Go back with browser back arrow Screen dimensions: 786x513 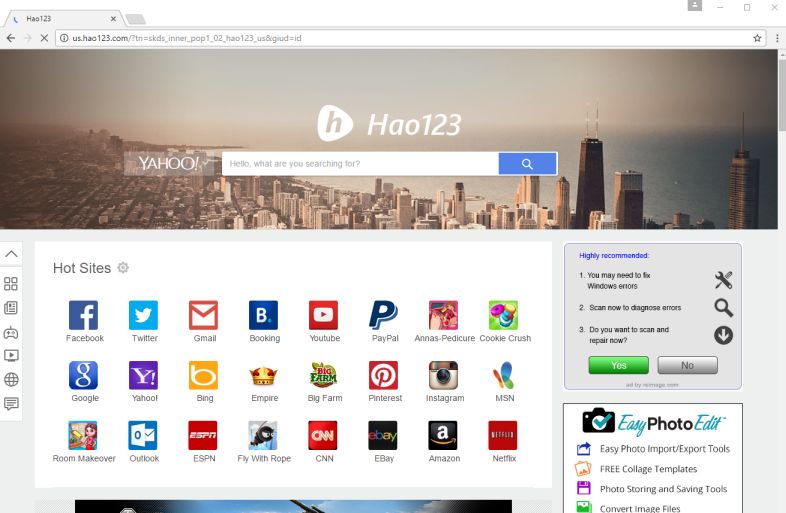pos(11,38)
